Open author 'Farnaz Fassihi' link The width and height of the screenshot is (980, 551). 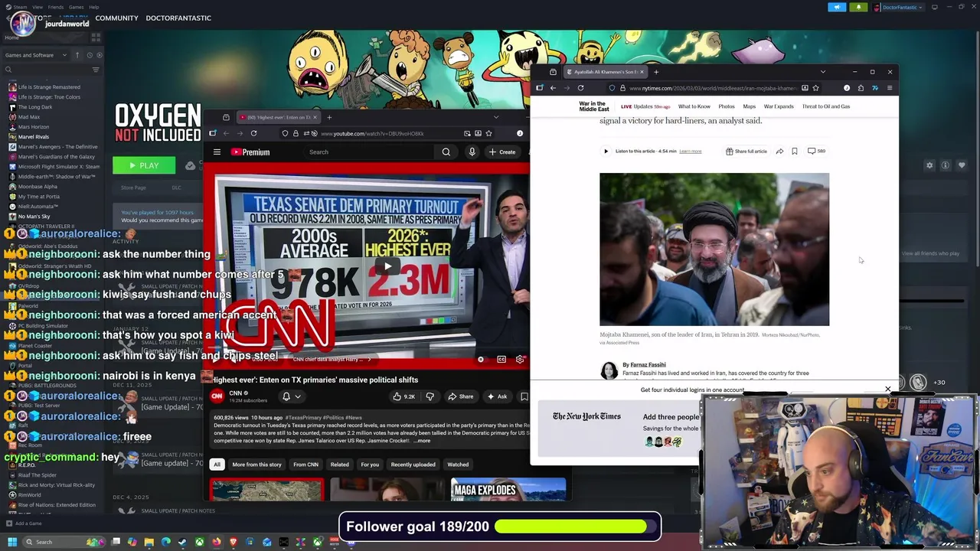pos(648,365)
